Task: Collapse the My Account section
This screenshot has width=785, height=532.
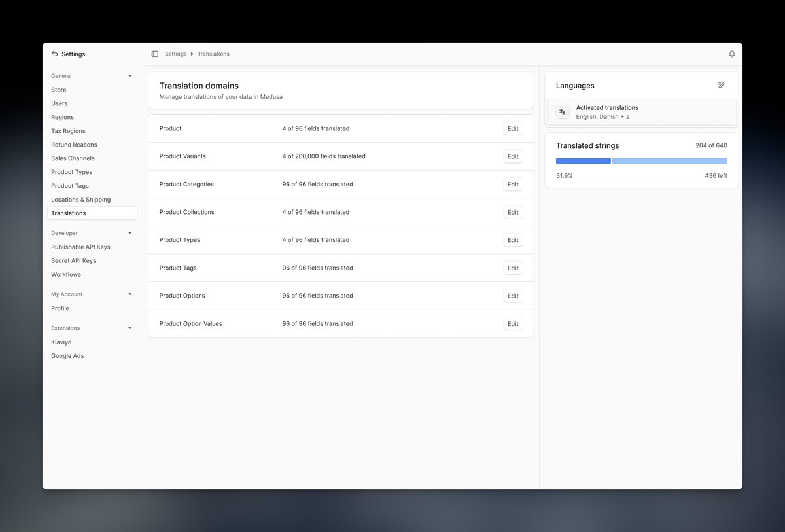Action: point(130,294)
